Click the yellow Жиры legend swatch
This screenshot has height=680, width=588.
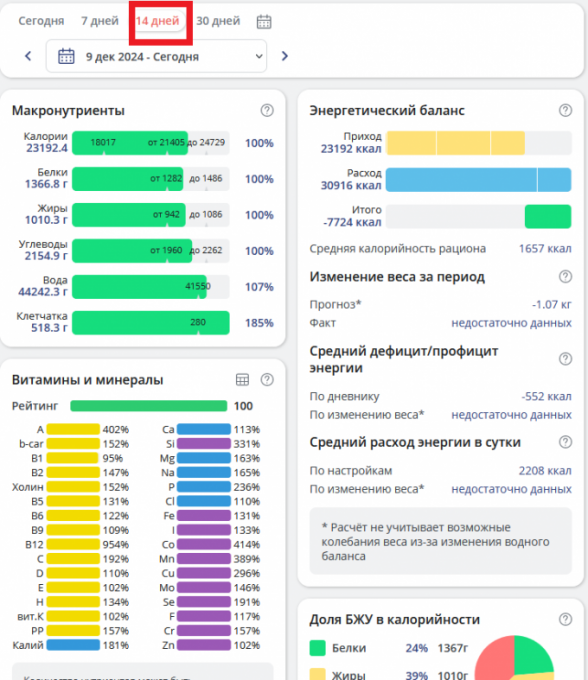point(317,674)
